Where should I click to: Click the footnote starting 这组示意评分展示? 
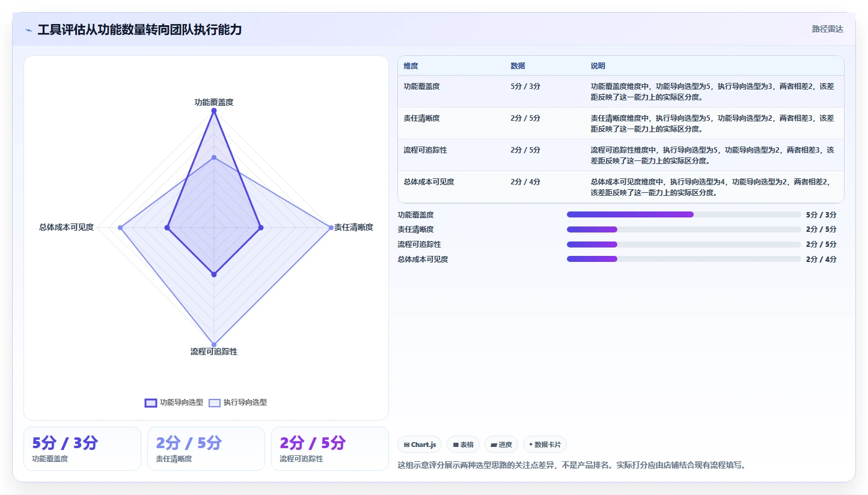[x=572, y=465]
